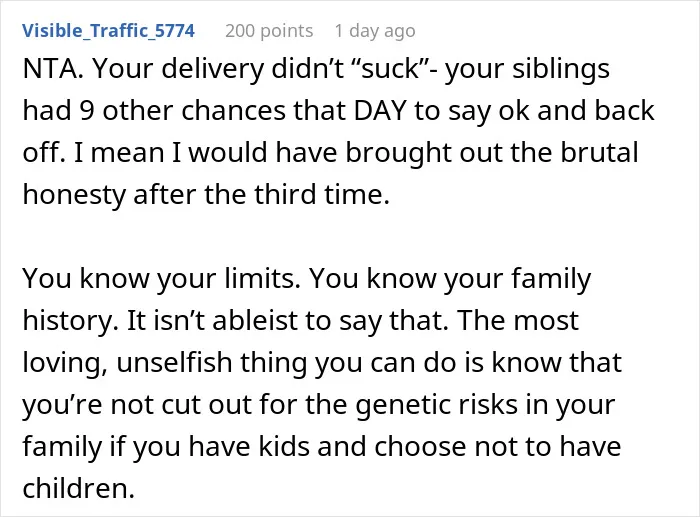
Task: Open the Visible_Traffic_5774 user profile link
Action: click(108, 31)
